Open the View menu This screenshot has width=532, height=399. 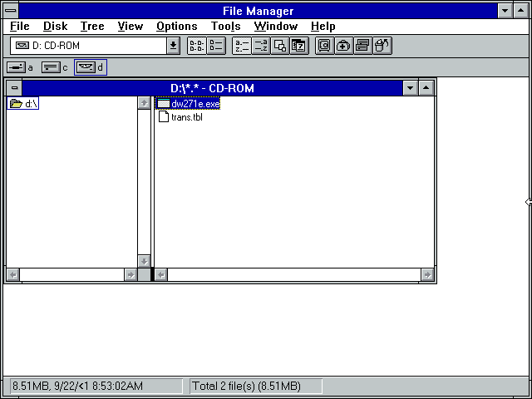pos(131,26)
